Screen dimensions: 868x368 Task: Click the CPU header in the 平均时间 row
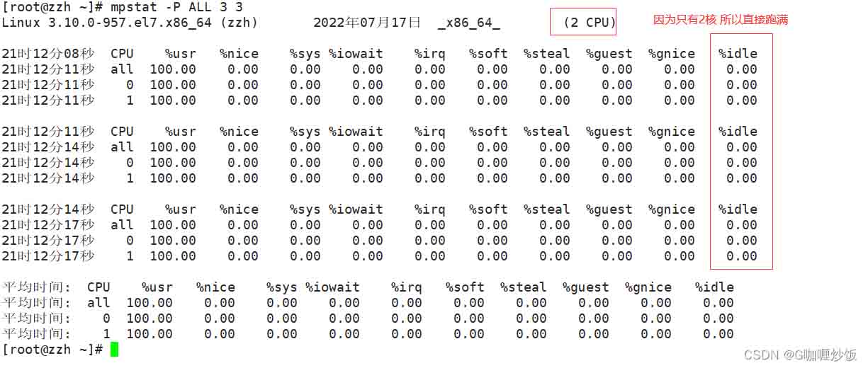tap(98, 287)
